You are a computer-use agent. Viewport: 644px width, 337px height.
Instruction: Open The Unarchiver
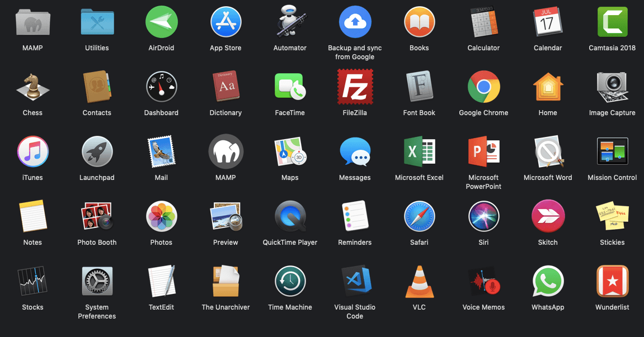(225, 281)
